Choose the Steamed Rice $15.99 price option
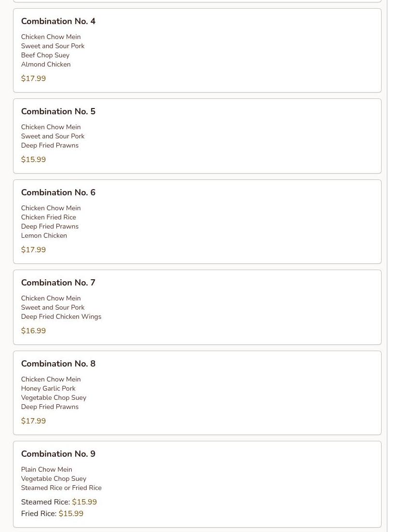 (x=84, y=502)
